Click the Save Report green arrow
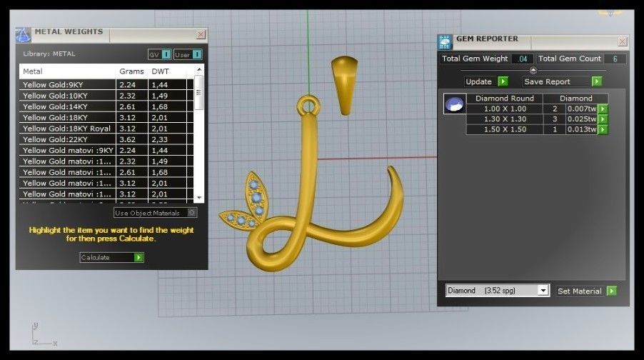 point(597,81)
